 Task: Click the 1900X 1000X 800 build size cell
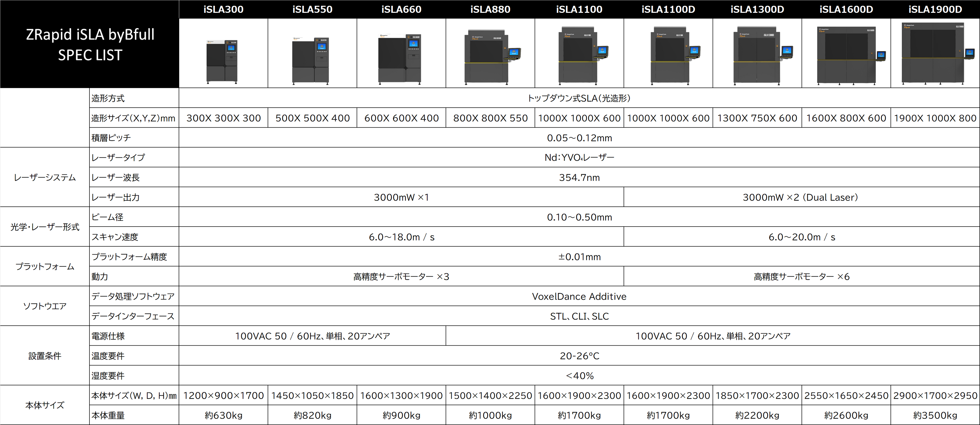point(935,118)
